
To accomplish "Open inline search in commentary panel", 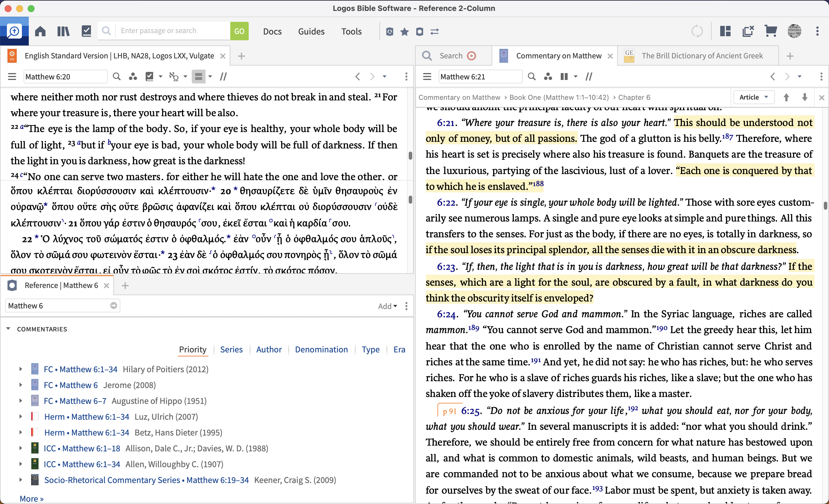I will (532, 77).
